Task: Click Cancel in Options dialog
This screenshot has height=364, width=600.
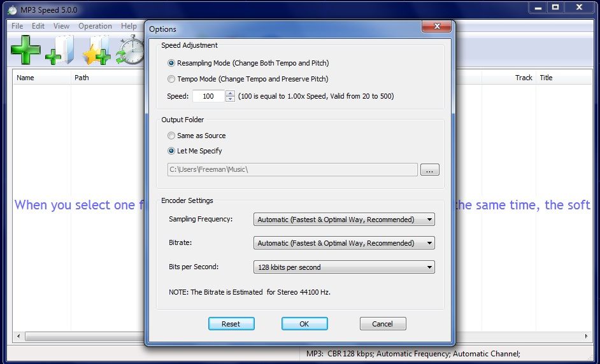Action: [x=383, y=324]
